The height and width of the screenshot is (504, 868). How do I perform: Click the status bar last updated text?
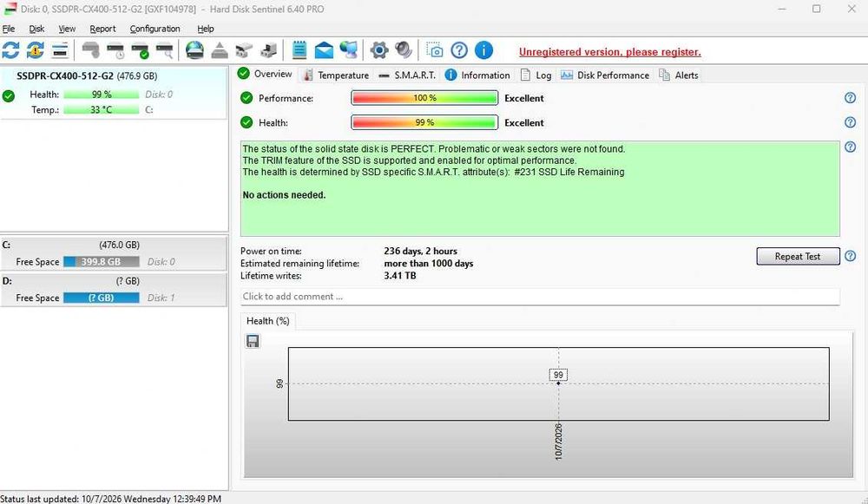point(111,499)
